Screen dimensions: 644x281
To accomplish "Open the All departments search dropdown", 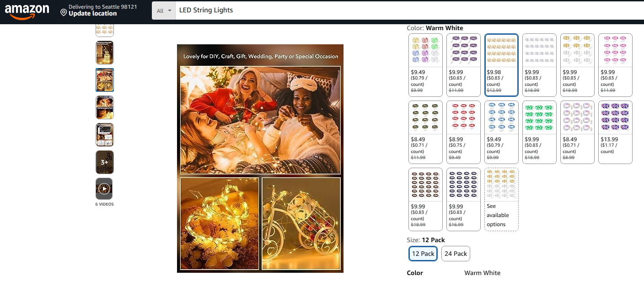I will click(164, 11).
